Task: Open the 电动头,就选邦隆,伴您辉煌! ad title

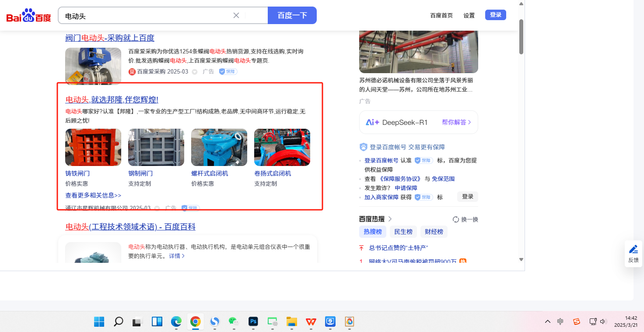Action: pos(112,100)
